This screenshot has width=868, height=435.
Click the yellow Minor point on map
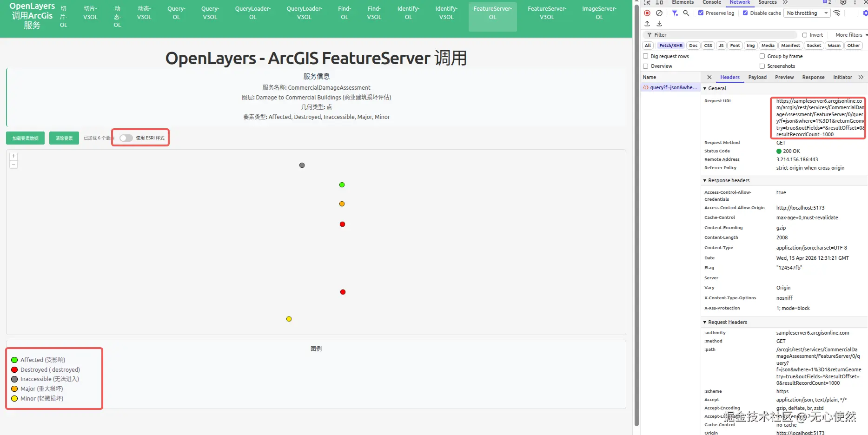(289, 319)
